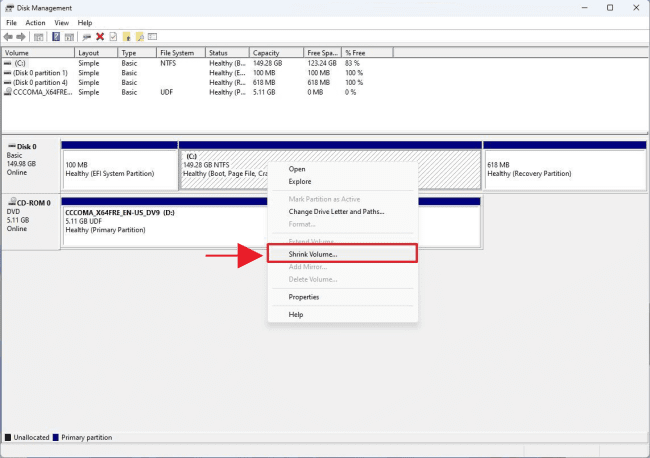Image resolution: width=650 pixels, height=458 pixels.
Task: Click the Disk 0 drive icon
Action: point(11,146)
